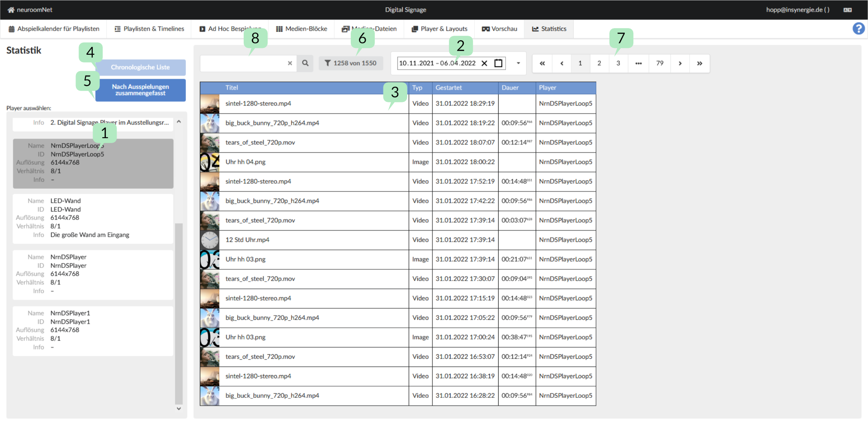868x425 pixels.
Task: Switch view to Chronologische Liste
Action: pos(141,67)
